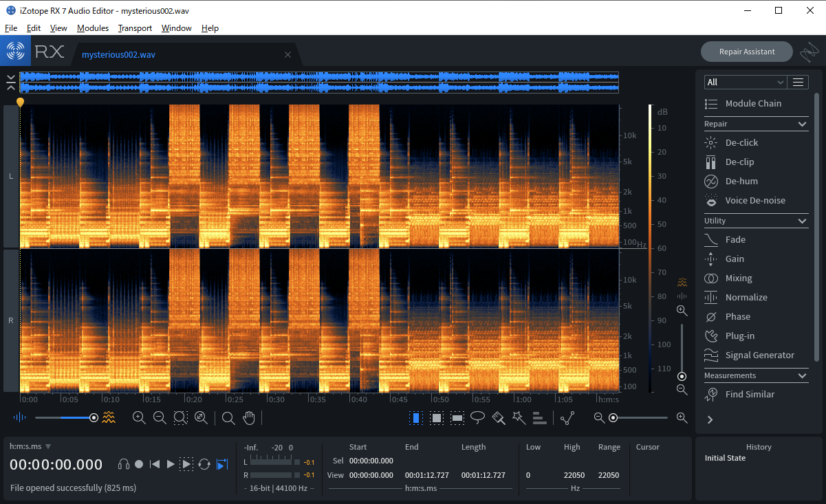Viewport: 826px width, 504px height.
Task: Open the Module Chain
Action: (x=752, y=103)
